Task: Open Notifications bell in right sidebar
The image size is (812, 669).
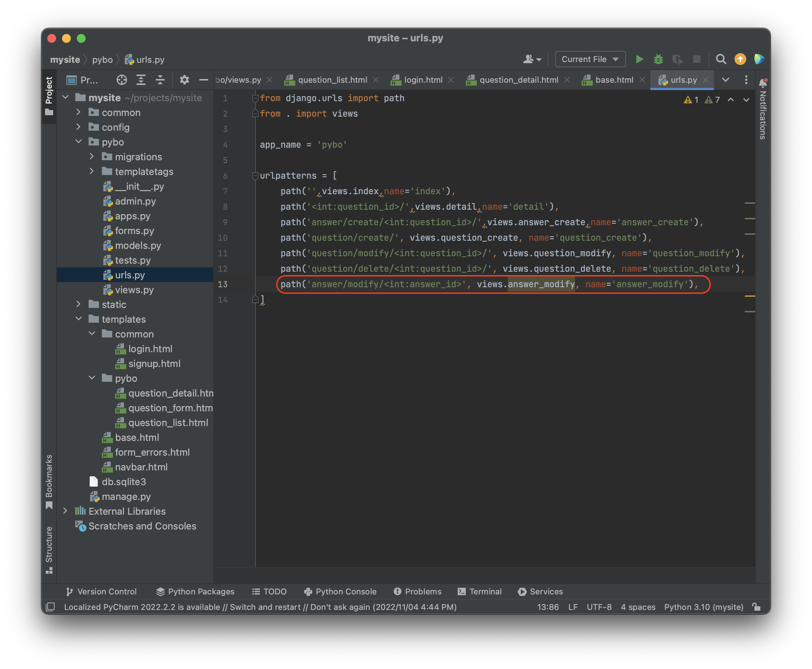Action: tap(762, 82)
